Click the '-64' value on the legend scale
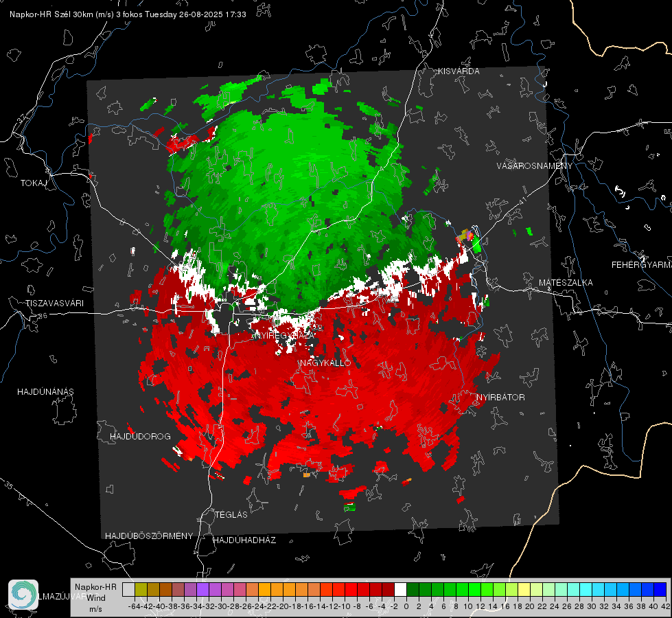Viewport: 672px width, 618px height. (135, 606)
